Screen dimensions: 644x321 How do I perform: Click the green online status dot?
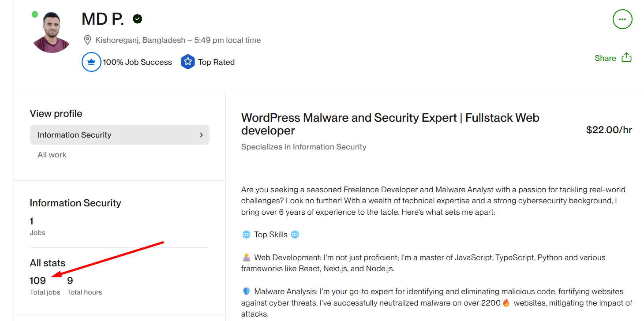pyautogui.click(x=35, y=15)
